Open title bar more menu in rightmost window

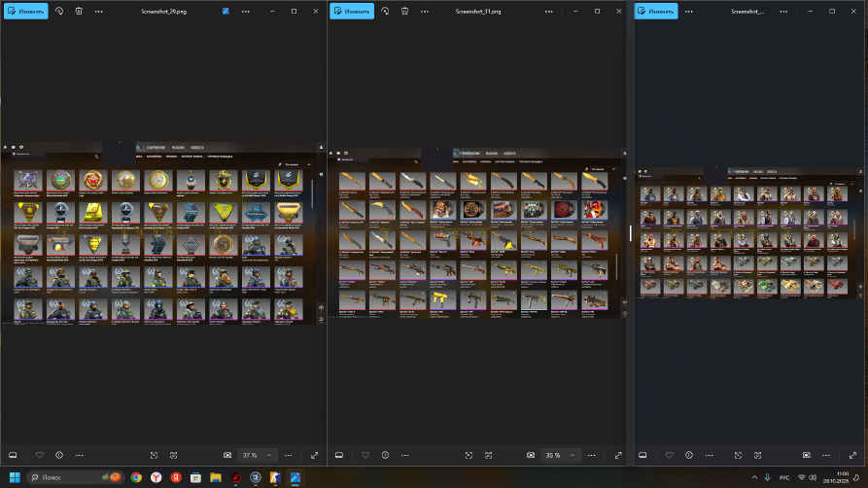[x=783, y=11]
